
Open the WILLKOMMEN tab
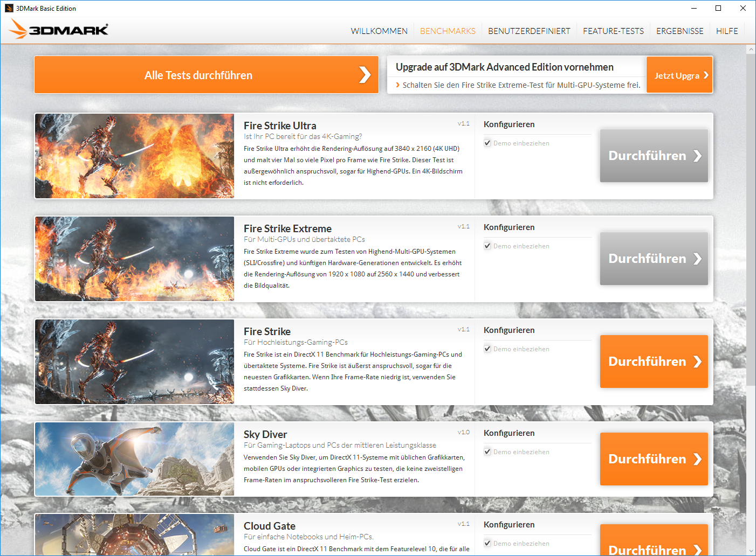point(379,31)
